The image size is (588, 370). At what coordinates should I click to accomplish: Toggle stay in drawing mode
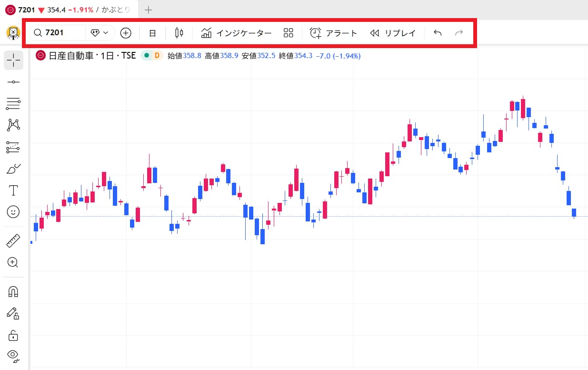click(x=13, y=313)
